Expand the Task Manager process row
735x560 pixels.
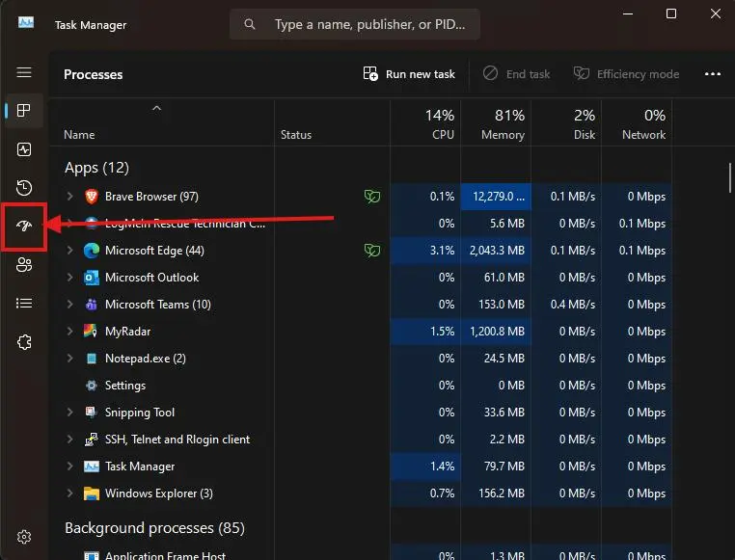tap(69, 467)
